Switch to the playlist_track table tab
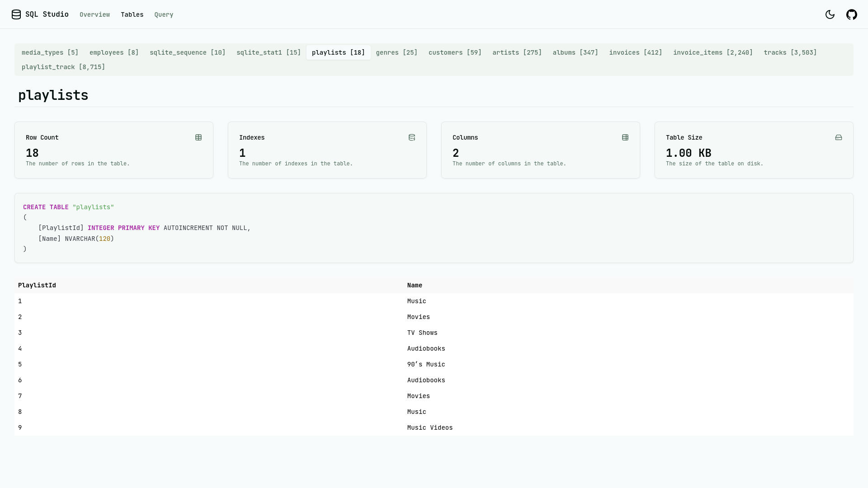The height and width of the screenshot is (488, 868). click(x=63, y=67)
